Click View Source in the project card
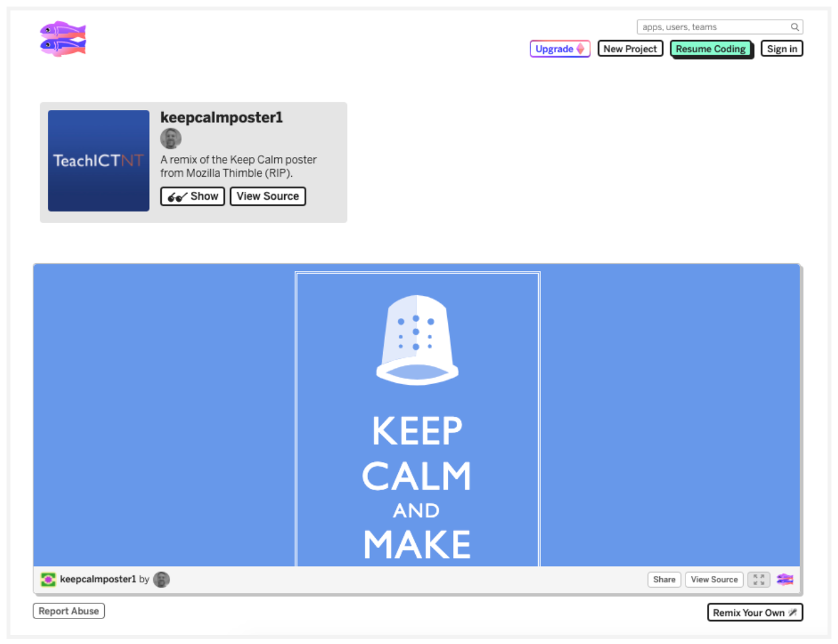Viewport: 838px width, 644px height. click(268, 196)
